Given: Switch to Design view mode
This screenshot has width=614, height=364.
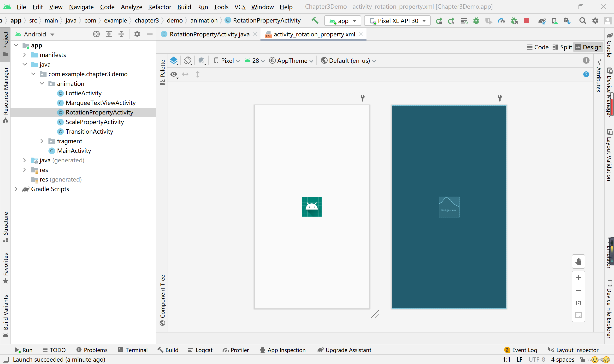Looking at the screenshot, I should click(588, 47).
